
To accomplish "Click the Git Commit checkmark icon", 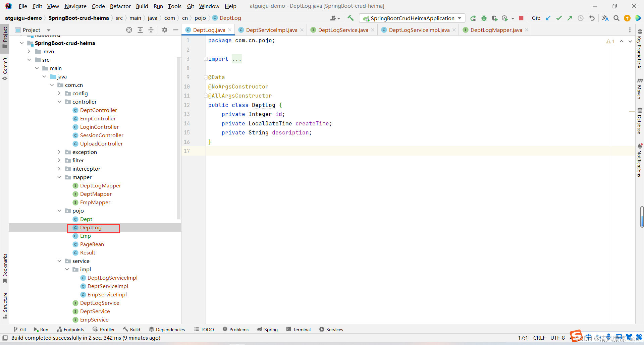I will point(559,18).
